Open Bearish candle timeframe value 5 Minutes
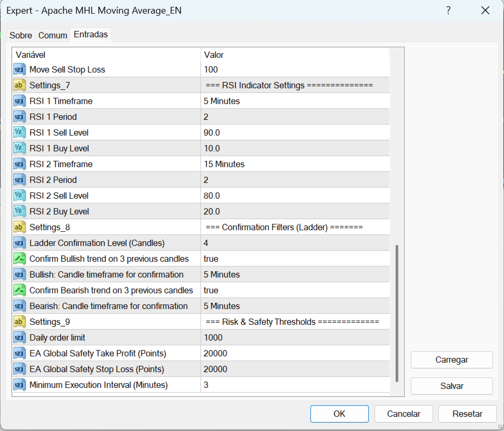 [x=295, y=306]
